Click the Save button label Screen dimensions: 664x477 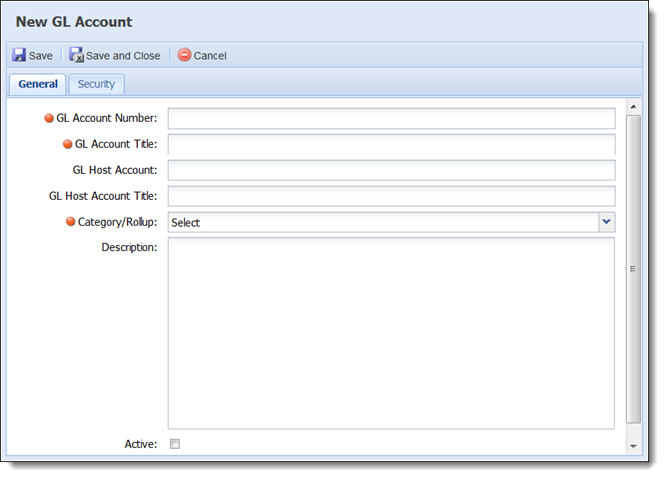41,55
